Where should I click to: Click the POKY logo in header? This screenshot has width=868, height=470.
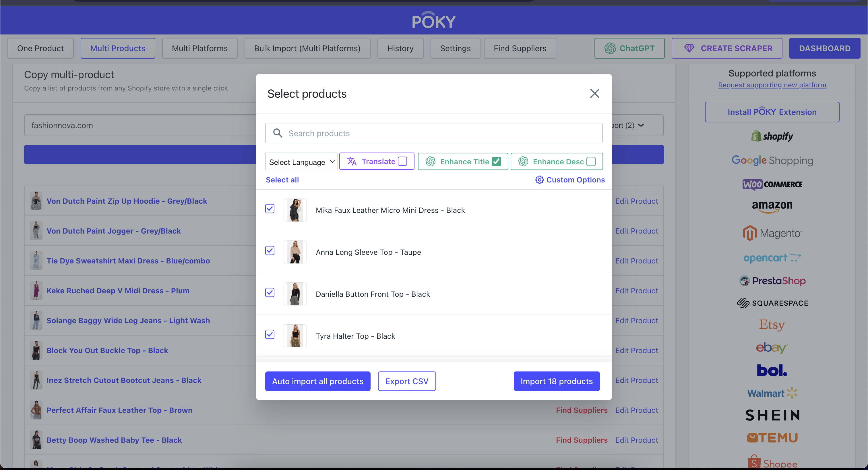pyautogui.click(x=434, y=20)
